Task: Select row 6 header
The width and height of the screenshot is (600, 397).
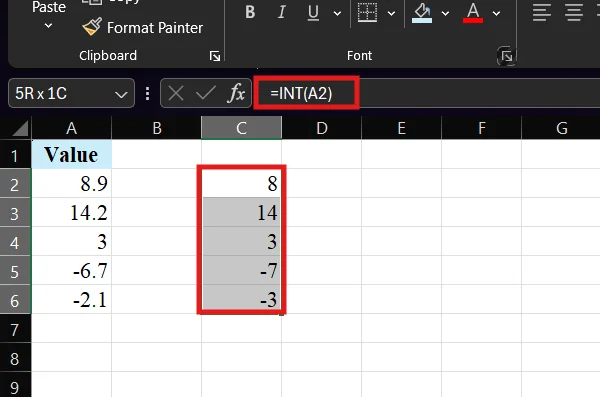Action: pyautogui.click(x=15, y=300)
